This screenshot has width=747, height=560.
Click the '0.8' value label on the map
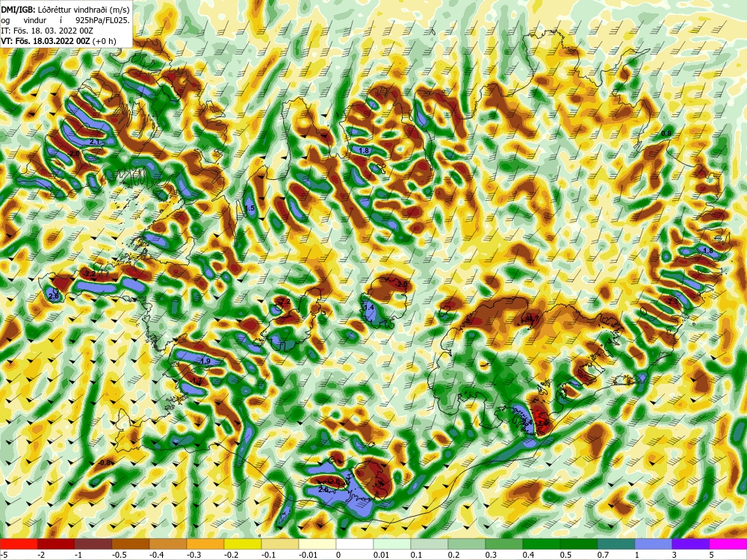pyautogui.click(x=666, y=133)
